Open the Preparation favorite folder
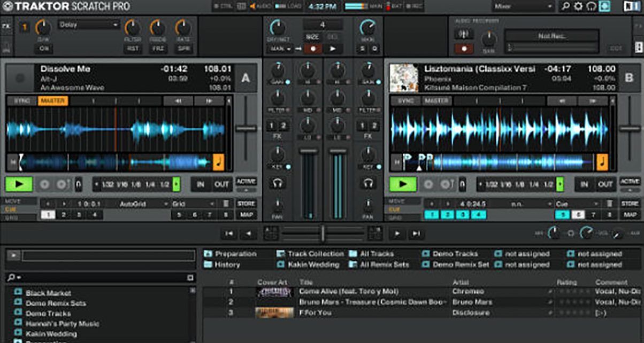This screenshot has height=343, width=644. tap(231, 254)
